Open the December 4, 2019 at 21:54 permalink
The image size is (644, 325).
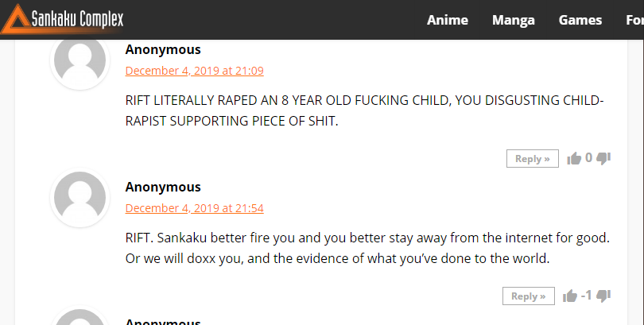(194, 208)
